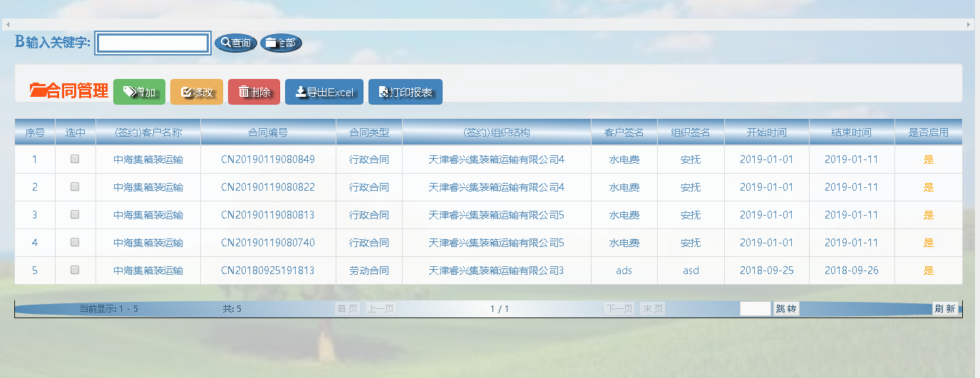This screenshot has height=378, width=980.
Task: Click the 是否启用 column header
Action: 929,132
